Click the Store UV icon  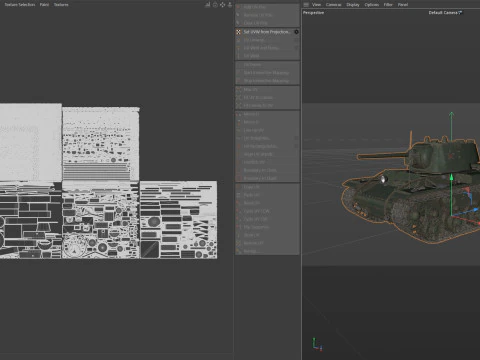239,235
